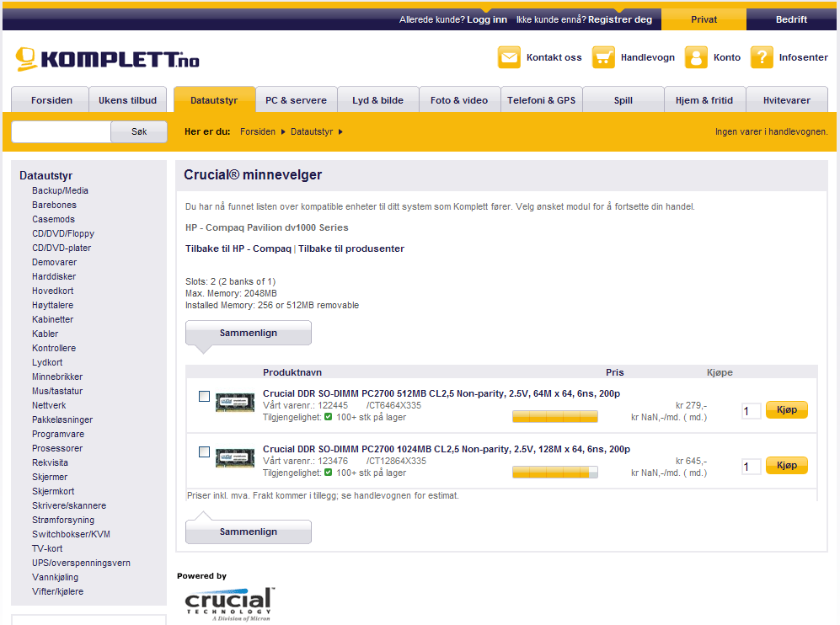Click the Logg inn link
Image resolution: width=840 pixels, height=625 pixels.
click(487, 19)
